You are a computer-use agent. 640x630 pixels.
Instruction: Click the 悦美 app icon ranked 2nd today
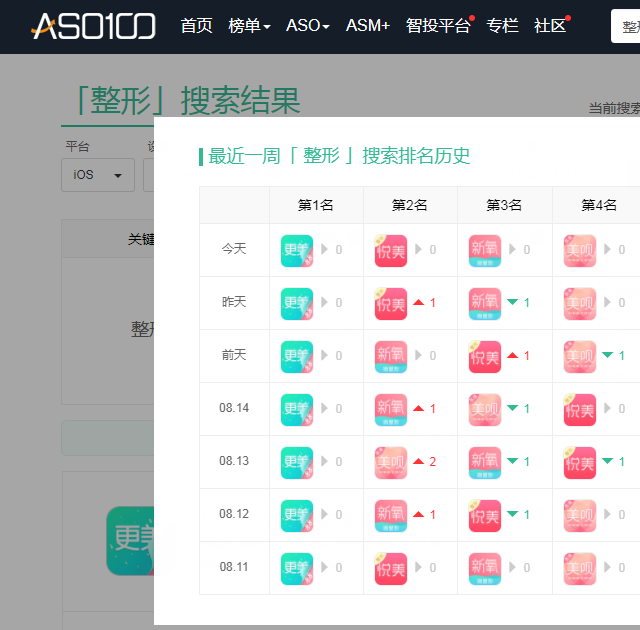(x=391, y=250)
